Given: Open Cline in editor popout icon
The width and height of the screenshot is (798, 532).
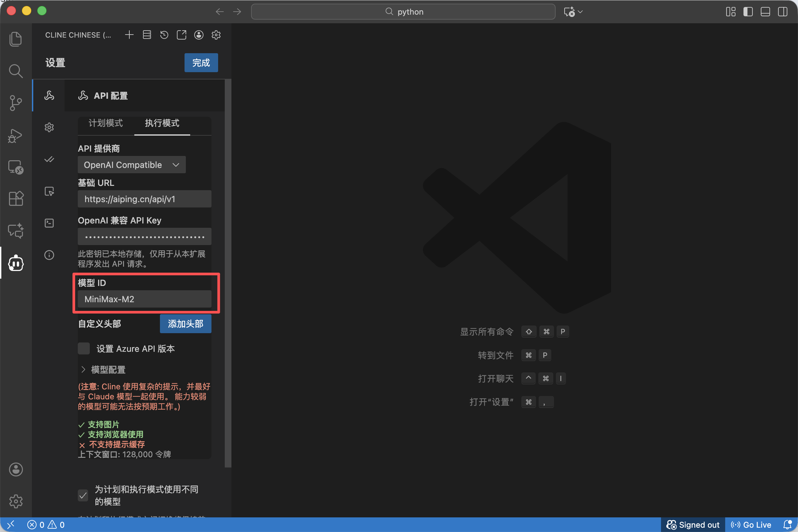Looking at the screenshot, I should [x=182, y=35].
